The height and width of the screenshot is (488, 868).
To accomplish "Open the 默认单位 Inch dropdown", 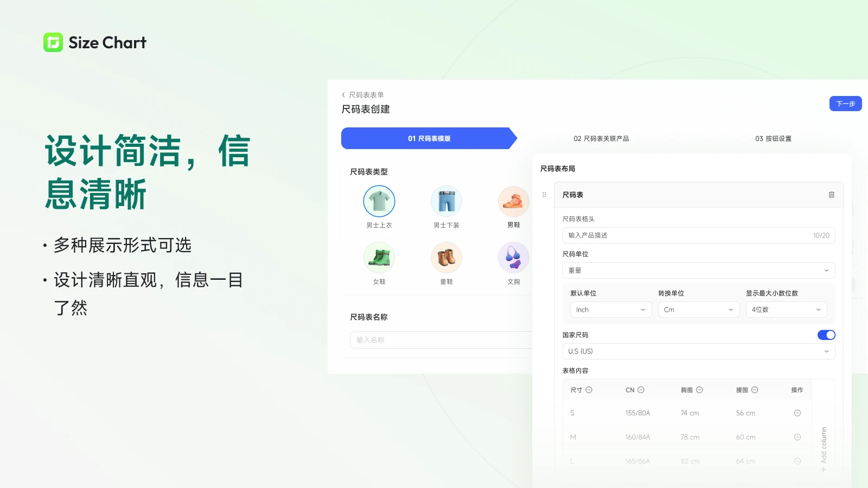I will tap(611, 310).
